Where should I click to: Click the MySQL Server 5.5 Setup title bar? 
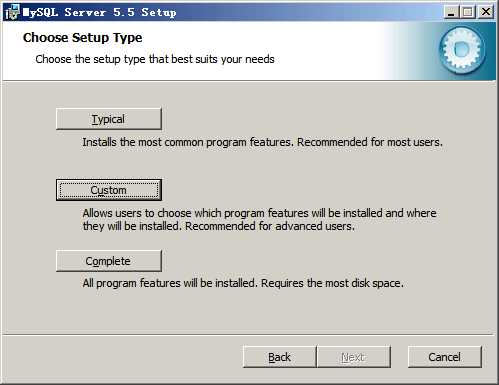point(233,12)
